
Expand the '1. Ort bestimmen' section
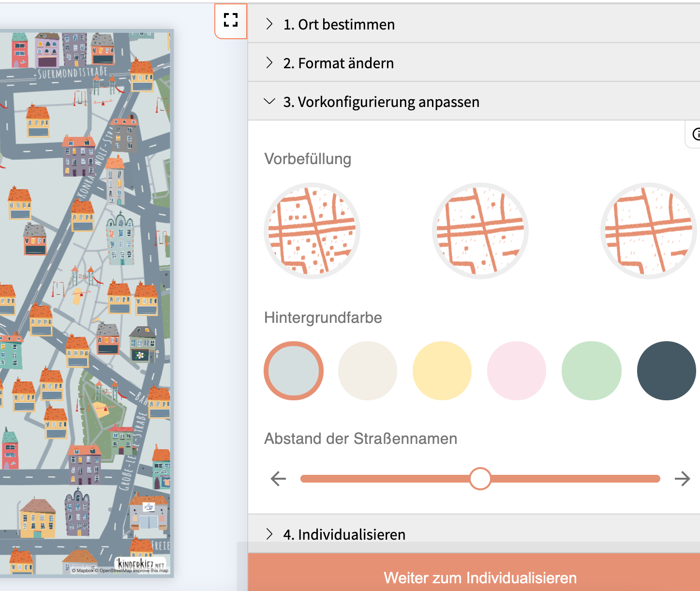tap(339, 24)
